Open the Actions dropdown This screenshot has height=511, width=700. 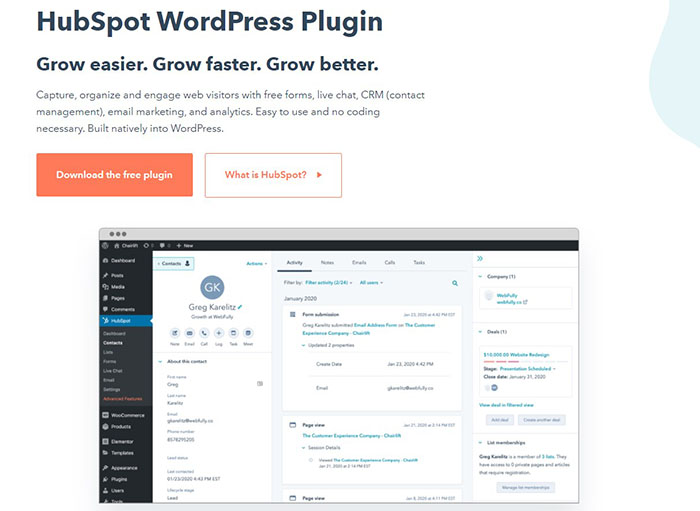(257, 264)
